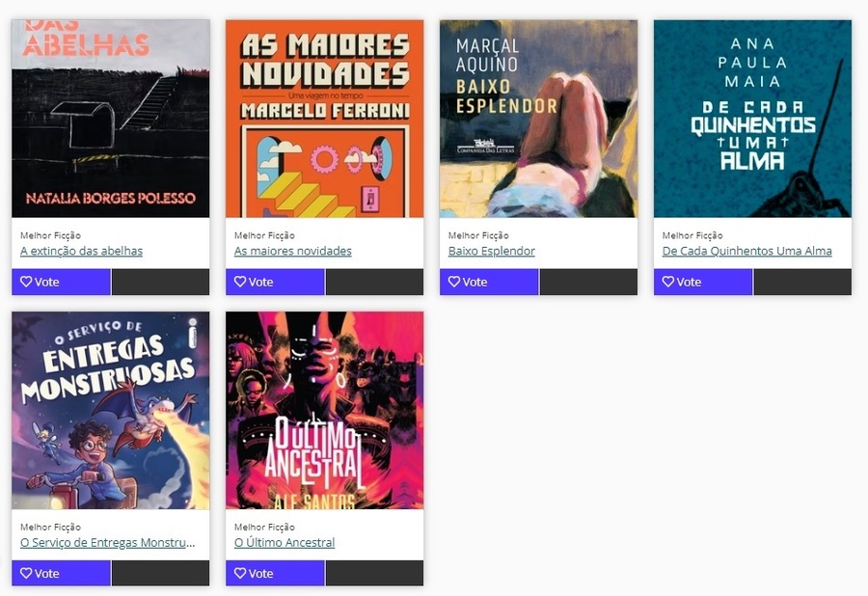Click heart icon on A extinção das abelhas vote
The width and height of the screenshot is (868, 596).
click(x=26, y=282)
